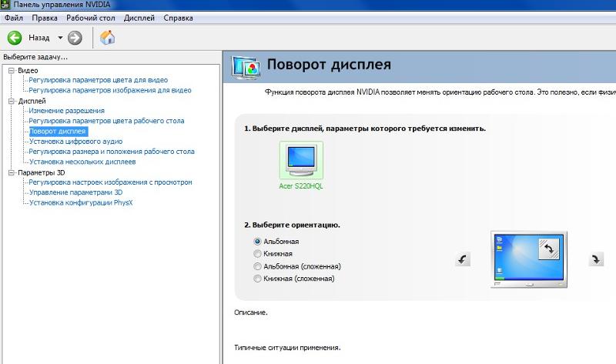Click the Видео category label
Screen dimensions: 616x364
tap(28, 71)
